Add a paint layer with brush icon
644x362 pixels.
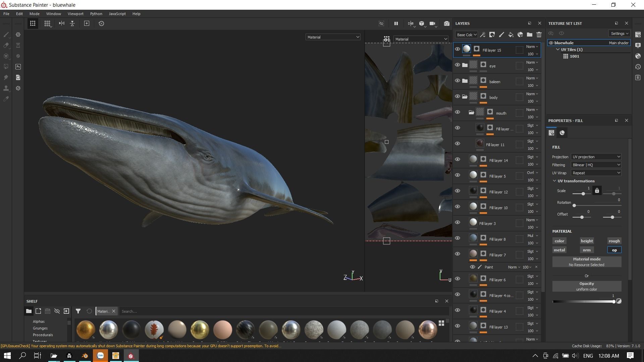pos(501,35)
